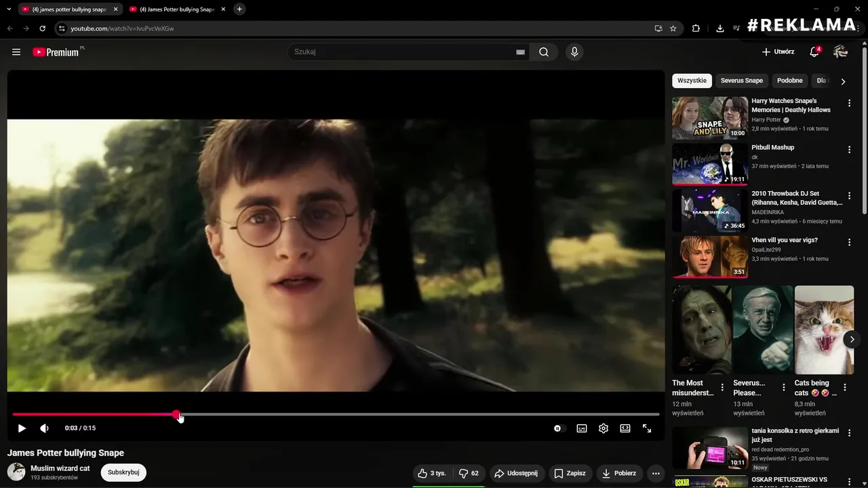The height and width of the screenshot is (488, 868).
Task: Open player settings gear
Action: (x=604, y=428)
